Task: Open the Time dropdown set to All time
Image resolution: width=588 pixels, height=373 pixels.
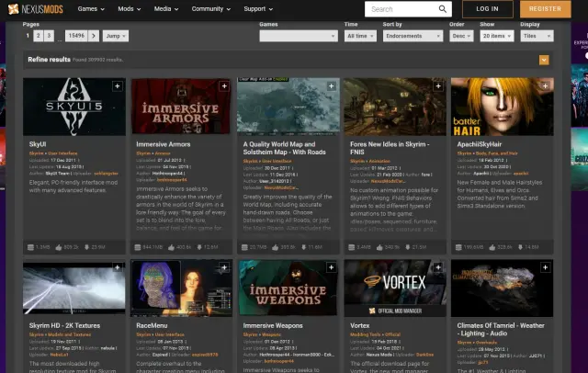Action: [360, 36]
